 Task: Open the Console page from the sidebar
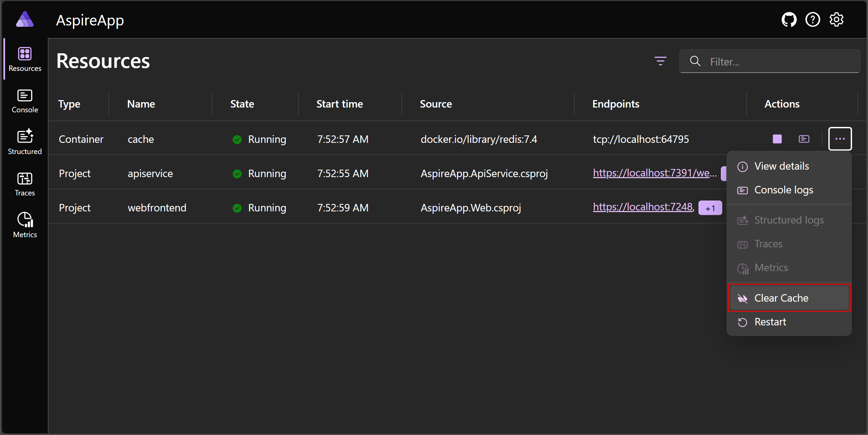coord(24,100)
